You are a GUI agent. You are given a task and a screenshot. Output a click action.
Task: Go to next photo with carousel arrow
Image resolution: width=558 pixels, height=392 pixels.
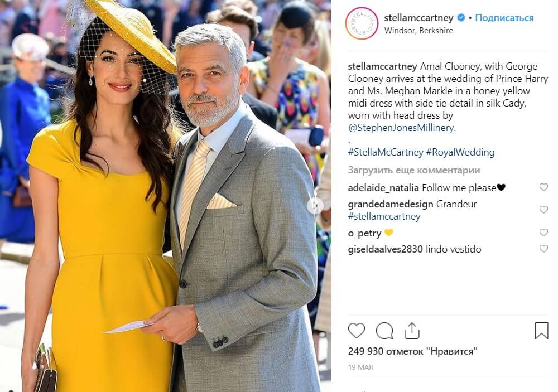[x=315, y=205]
